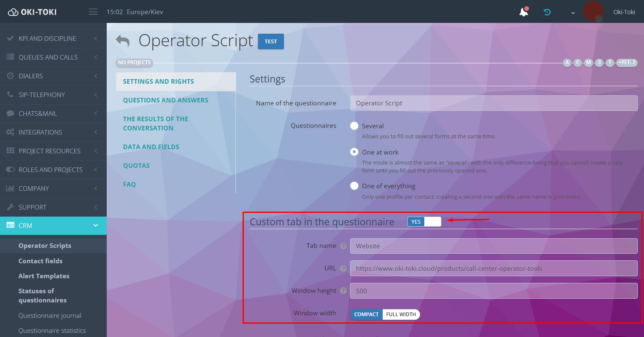Open Contact fields in the CRM submenu
Screen dimensions: 644x337
[40, 261]
